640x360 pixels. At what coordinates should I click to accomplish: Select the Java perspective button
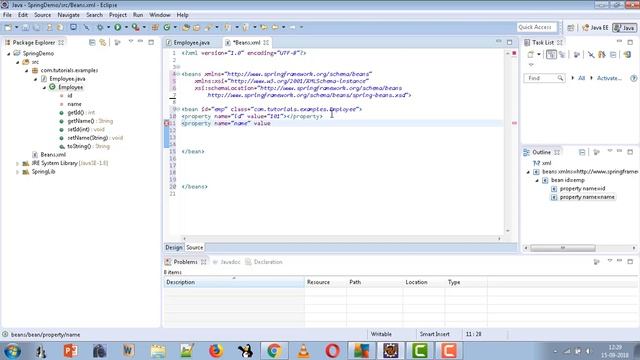click(x=624, y=28)
